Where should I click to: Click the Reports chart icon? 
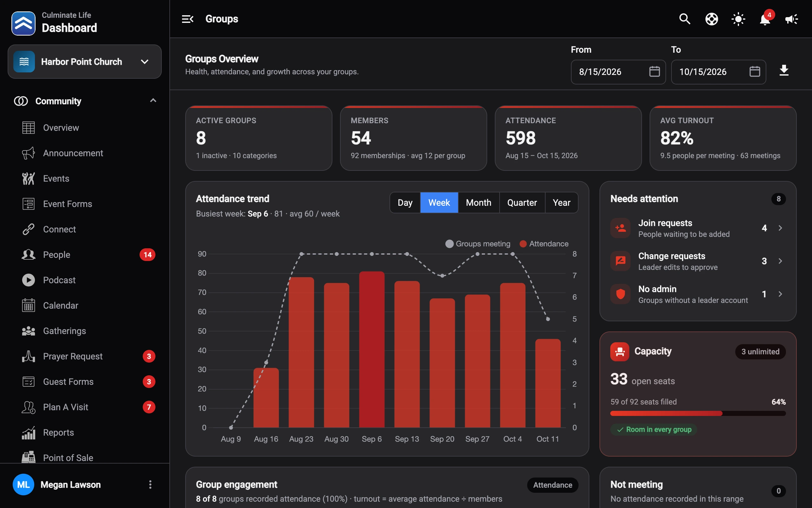click(x=29, y=432)
